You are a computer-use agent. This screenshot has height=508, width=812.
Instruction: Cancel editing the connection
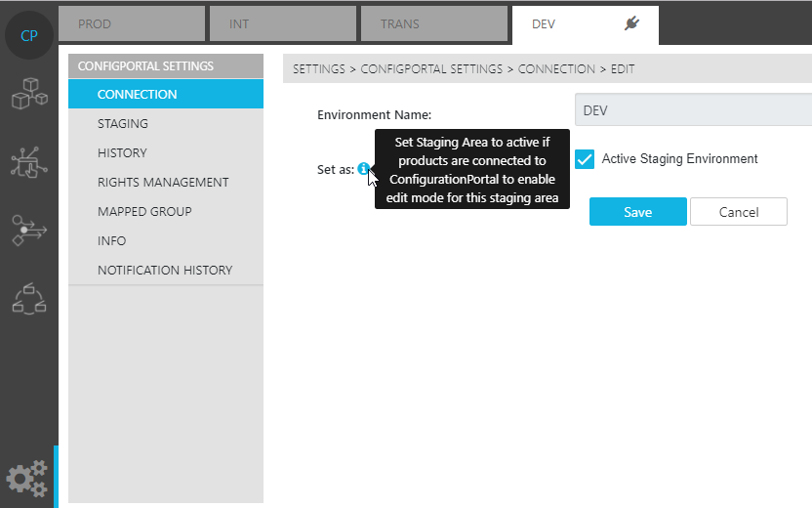point(738,212)
